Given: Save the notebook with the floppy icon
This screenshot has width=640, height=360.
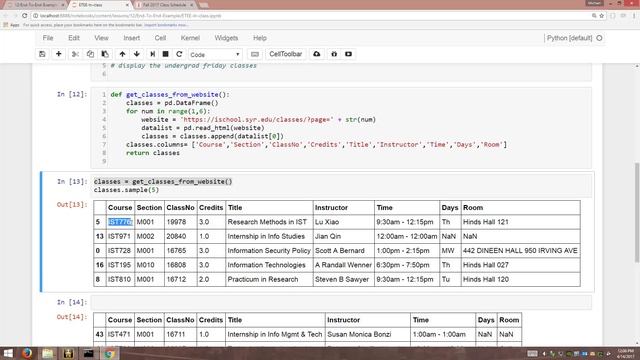Looking at the screenshot, I should [42, 54].
